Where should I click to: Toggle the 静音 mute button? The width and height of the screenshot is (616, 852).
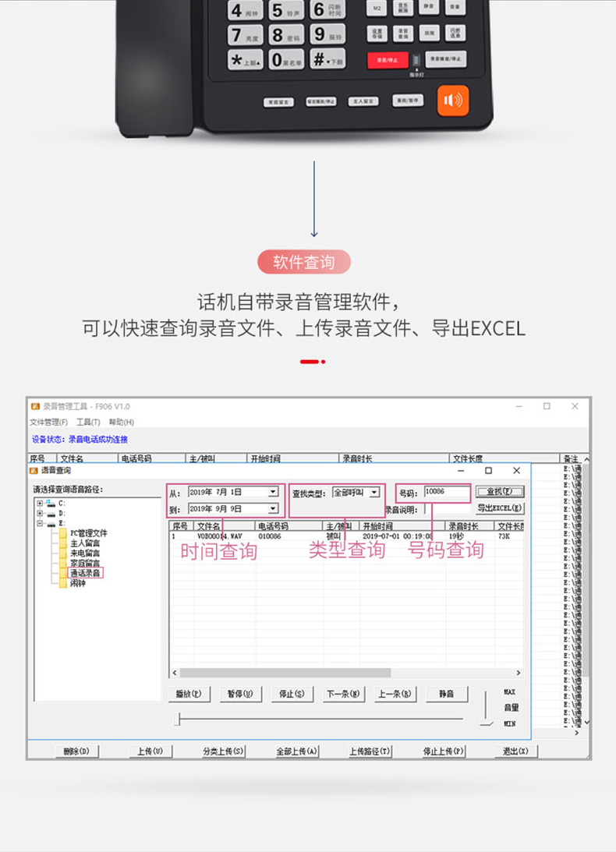447,694
